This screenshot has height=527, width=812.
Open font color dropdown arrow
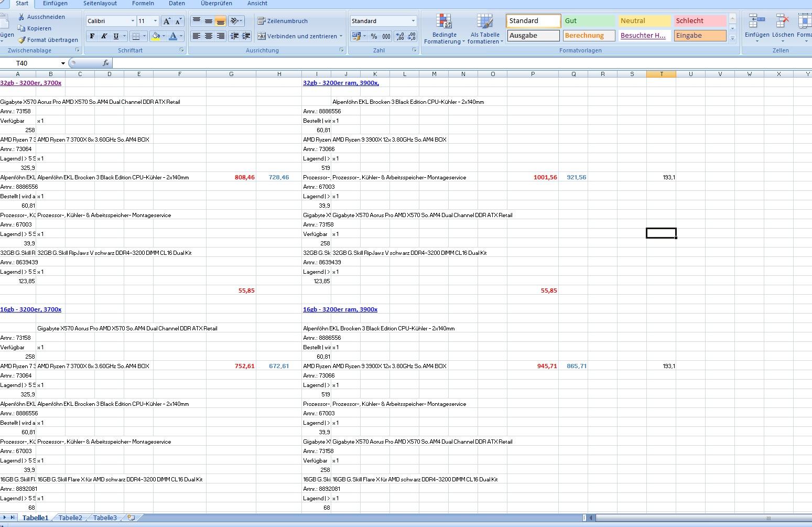[x=181, y=36]
